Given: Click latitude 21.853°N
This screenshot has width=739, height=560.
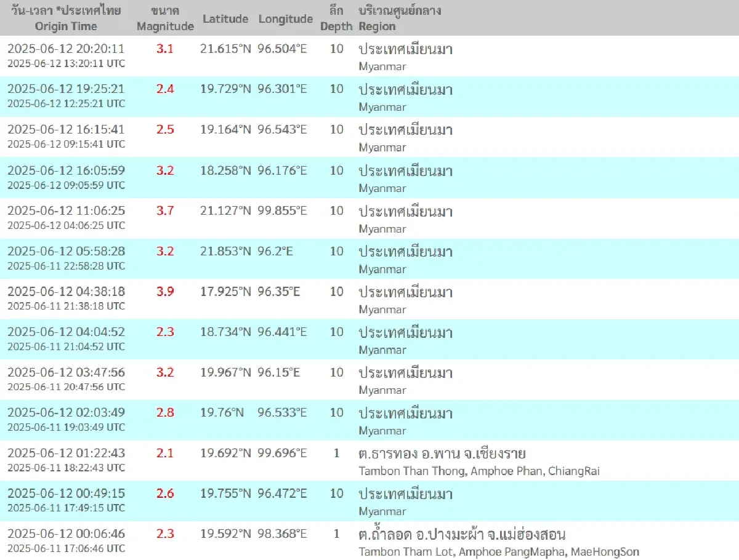Looking at the screenshot, I should (x=225, y=252).
